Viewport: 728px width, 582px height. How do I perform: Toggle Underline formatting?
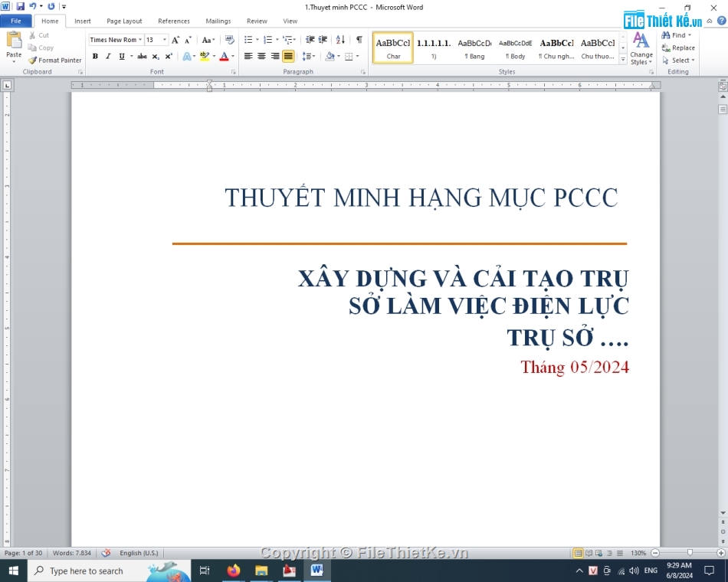click(122, 56)
